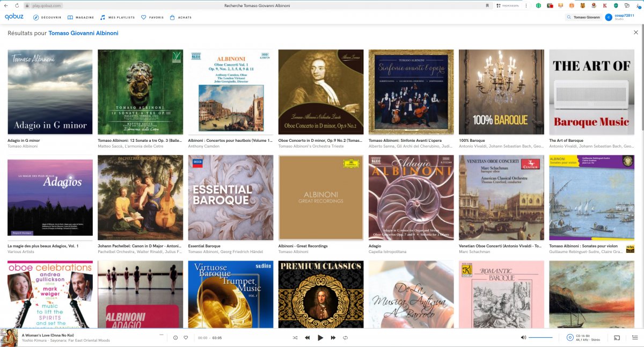Screen dimensions: 644x347
Task: Open the Premium Classics album cover
Action: pos(321,294)
